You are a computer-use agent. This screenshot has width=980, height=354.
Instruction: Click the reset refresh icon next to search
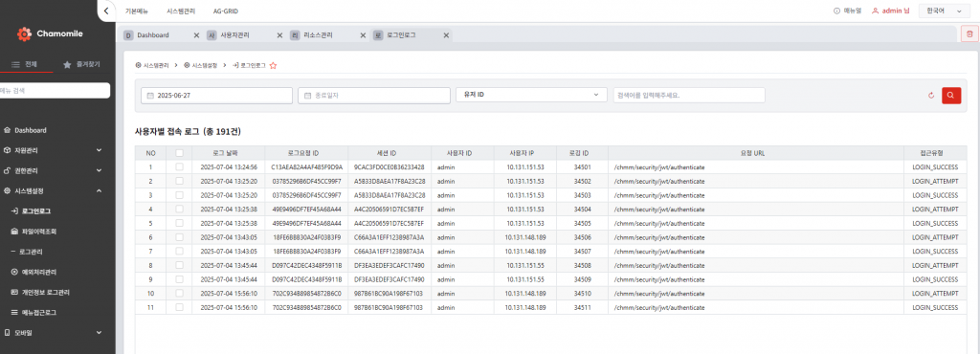click(931, 96)
